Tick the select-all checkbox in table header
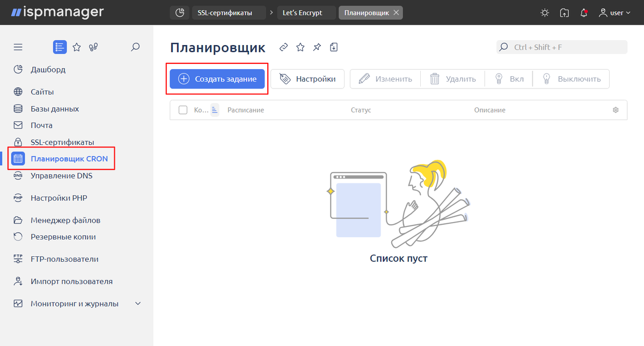This screenshot has width=644, height=346. pyautogui.click(x=183, y=110)
